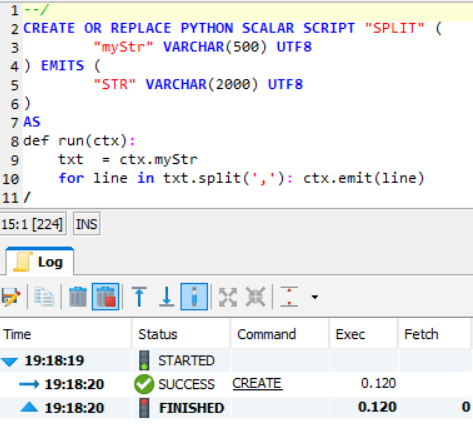Toggle auto-clear log trash icon with red square

pyautogui.click(x=105, y=297)
